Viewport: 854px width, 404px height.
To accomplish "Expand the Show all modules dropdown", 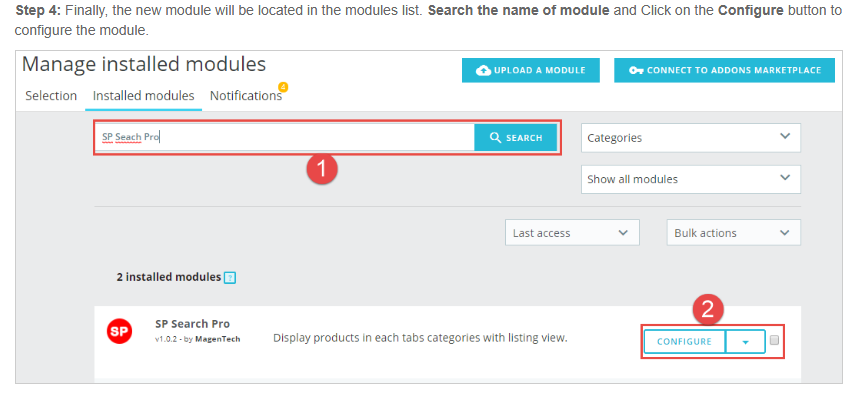I will click(x=690, y=179).
